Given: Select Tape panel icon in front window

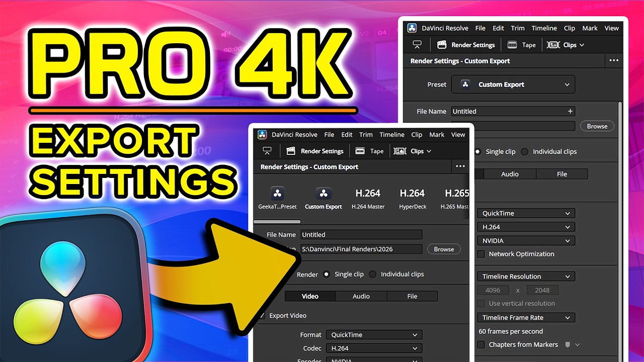Looking at the screenshot, I should click(360, 151).
